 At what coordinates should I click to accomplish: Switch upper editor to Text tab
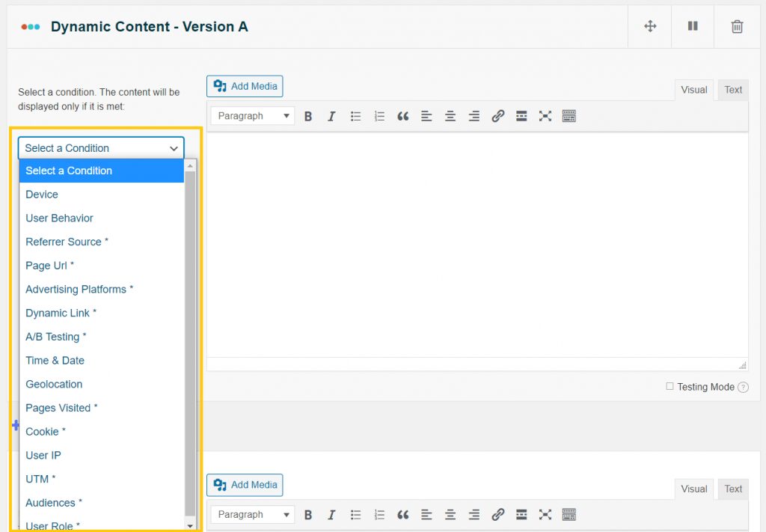733,90
